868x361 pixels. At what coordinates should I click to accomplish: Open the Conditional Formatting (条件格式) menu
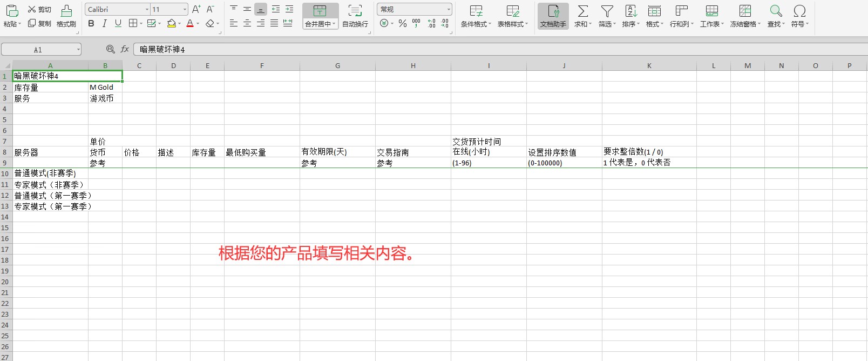coord(476,16)
